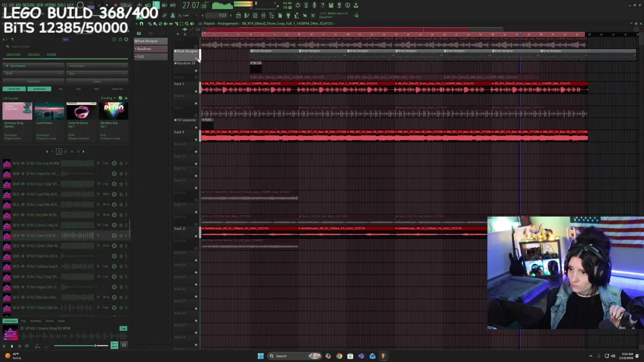This screenshot has width=644, height=362.
Task: Open the undo history icon
Action: point(298,5)
